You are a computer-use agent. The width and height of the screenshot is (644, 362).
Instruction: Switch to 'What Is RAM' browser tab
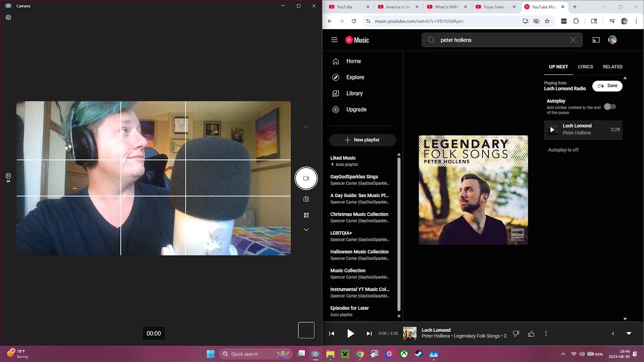coord(447,7)
